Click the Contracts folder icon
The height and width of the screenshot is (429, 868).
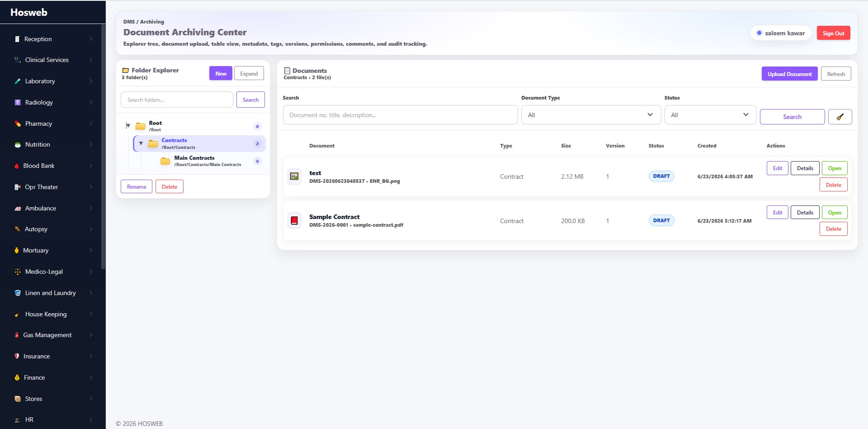click(x=153, y=143)
